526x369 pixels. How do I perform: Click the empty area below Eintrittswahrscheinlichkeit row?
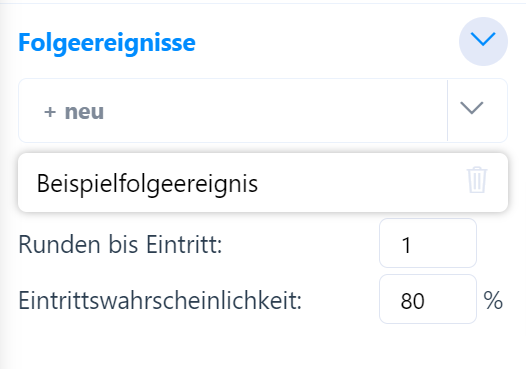[263, 347]
